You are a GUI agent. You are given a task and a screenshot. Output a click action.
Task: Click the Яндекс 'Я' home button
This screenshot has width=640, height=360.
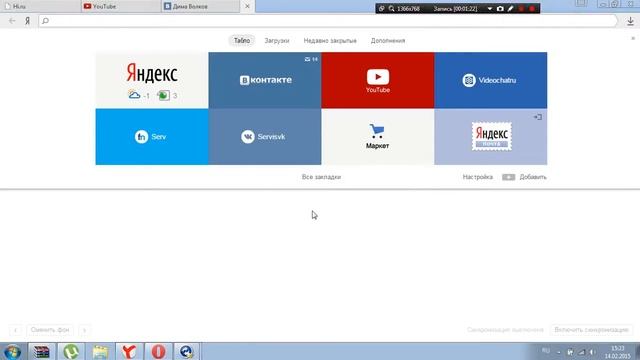click(x=27, y=21)
